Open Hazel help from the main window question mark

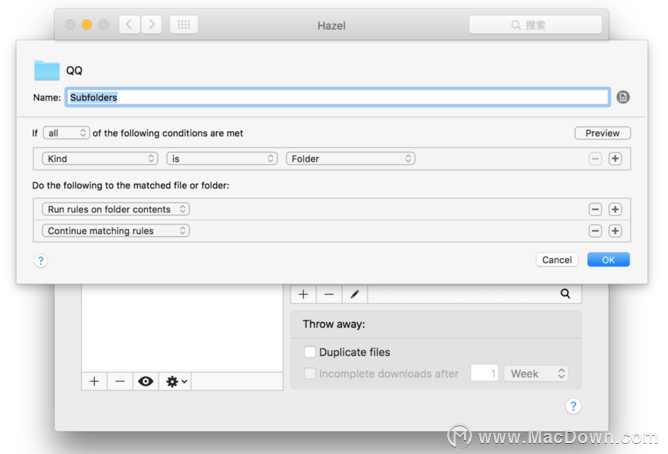coord(573,406)
